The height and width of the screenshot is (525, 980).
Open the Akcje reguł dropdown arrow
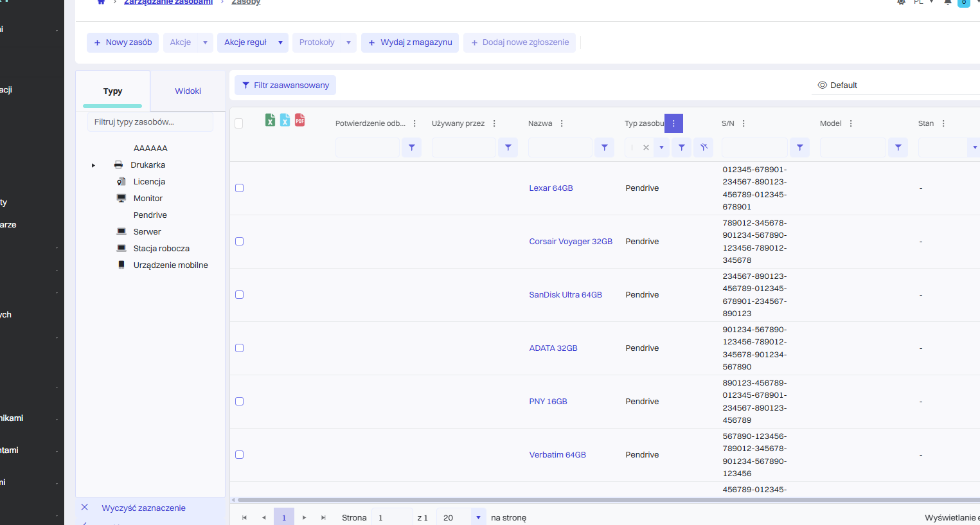point(280,42)
